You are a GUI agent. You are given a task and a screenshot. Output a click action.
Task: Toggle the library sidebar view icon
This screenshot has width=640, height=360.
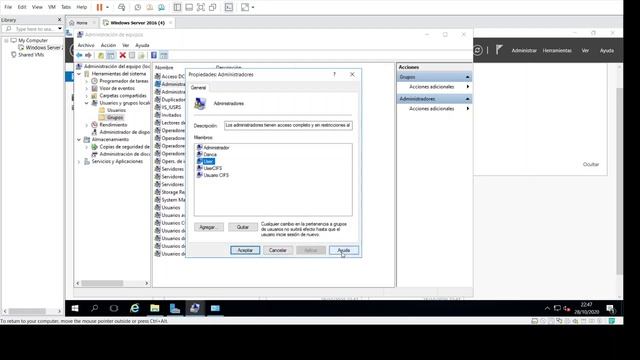[177, 7]
